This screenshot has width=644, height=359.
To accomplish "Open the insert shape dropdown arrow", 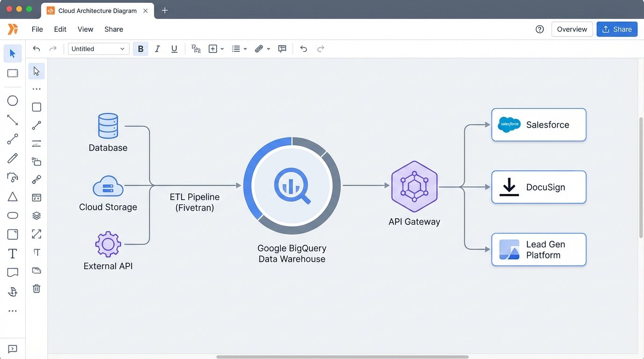I will 222,49.
